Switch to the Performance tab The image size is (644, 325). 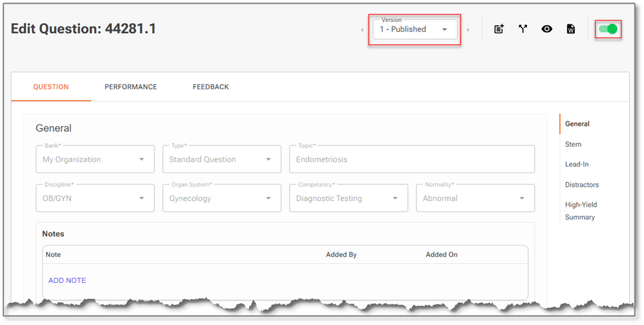point(131,87)
